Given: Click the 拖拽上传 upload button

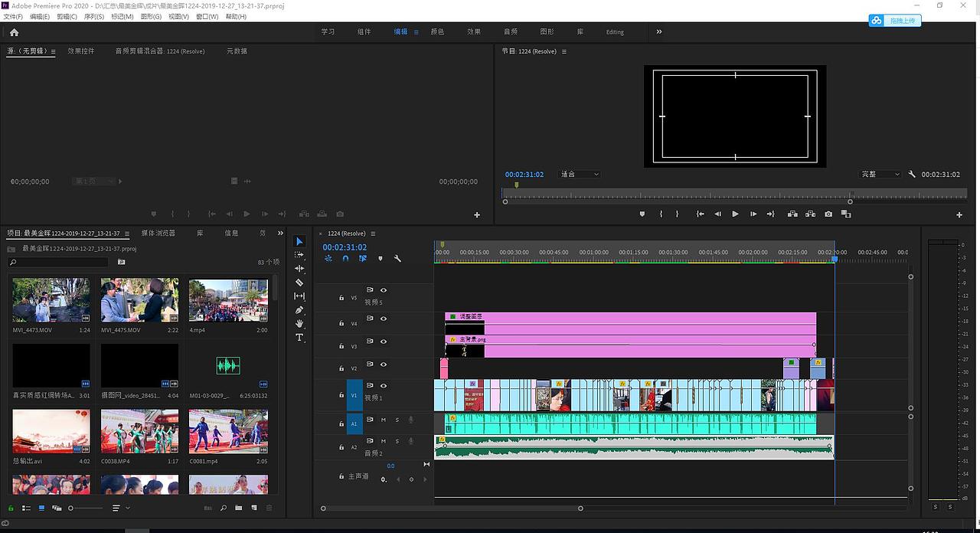Looking at the screenshot, I should pyautogui.click(x=895, y=21).
